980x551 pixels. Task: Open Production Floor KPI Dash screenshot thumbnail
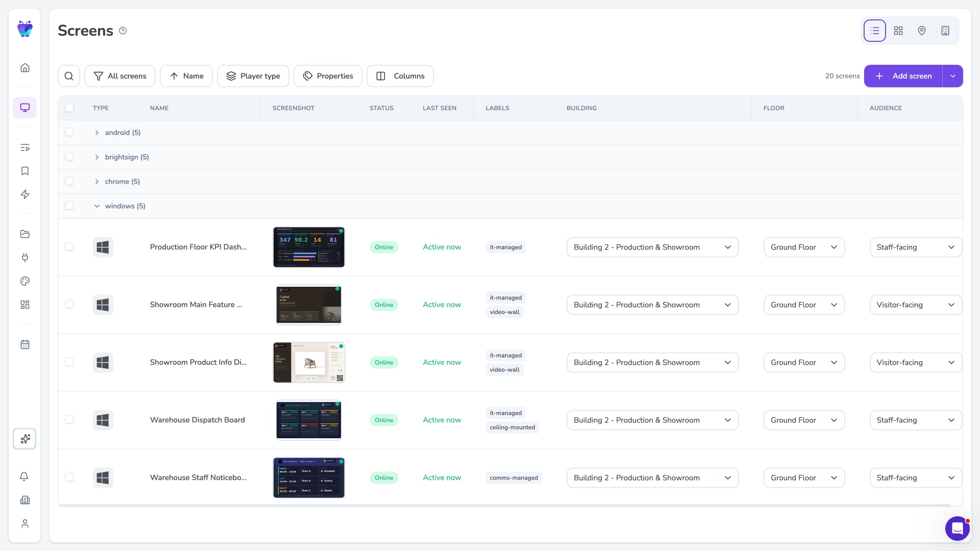pyautogui.click(x=309, y=247)
